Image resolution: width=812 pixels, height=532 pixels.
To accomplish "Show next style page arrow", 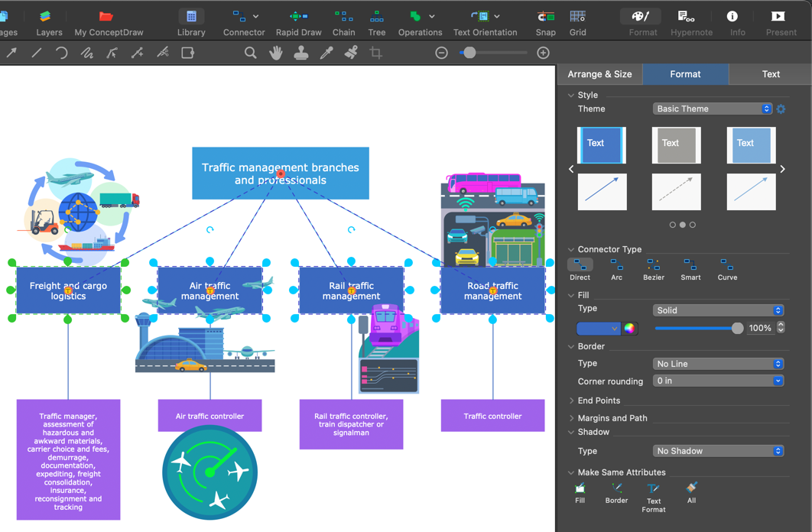I will [x=782, y=169].
